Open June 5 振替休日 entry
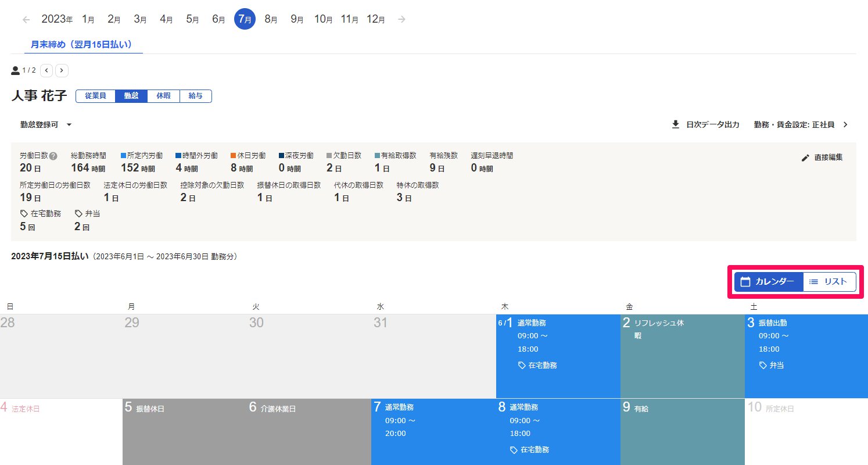This screenshot has height=465, width=868. 185,432
